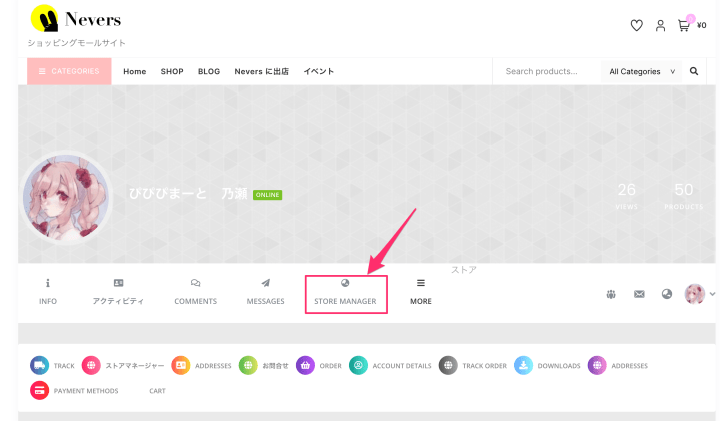Click the small user avatar thumbnail

pos(695,294)
